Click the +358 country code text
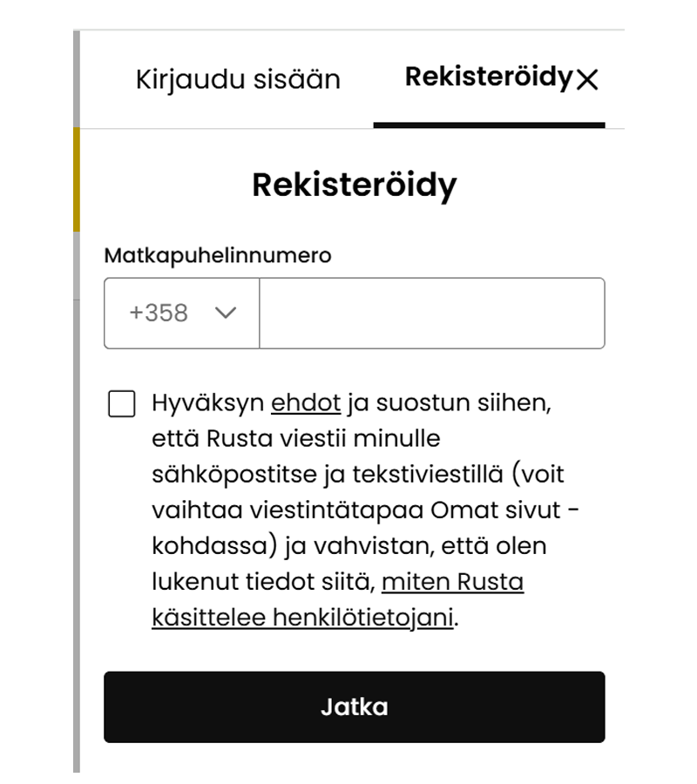 tap(159, 313)
